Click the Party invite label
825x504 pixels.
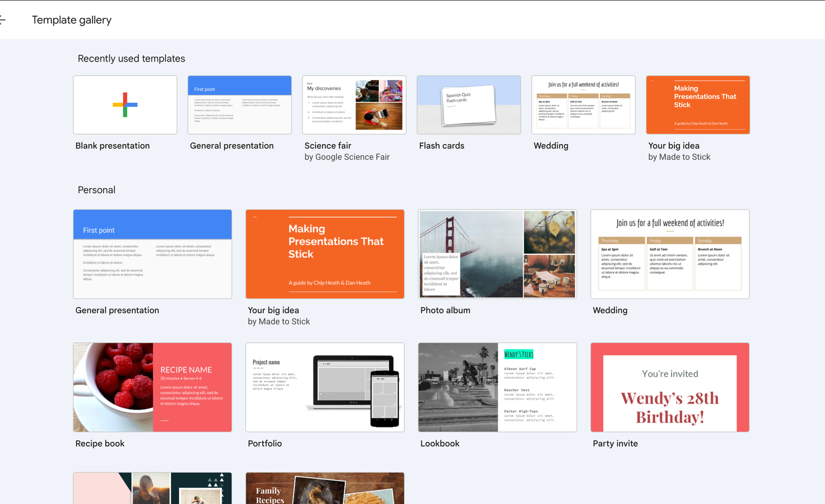click(615, 444)
